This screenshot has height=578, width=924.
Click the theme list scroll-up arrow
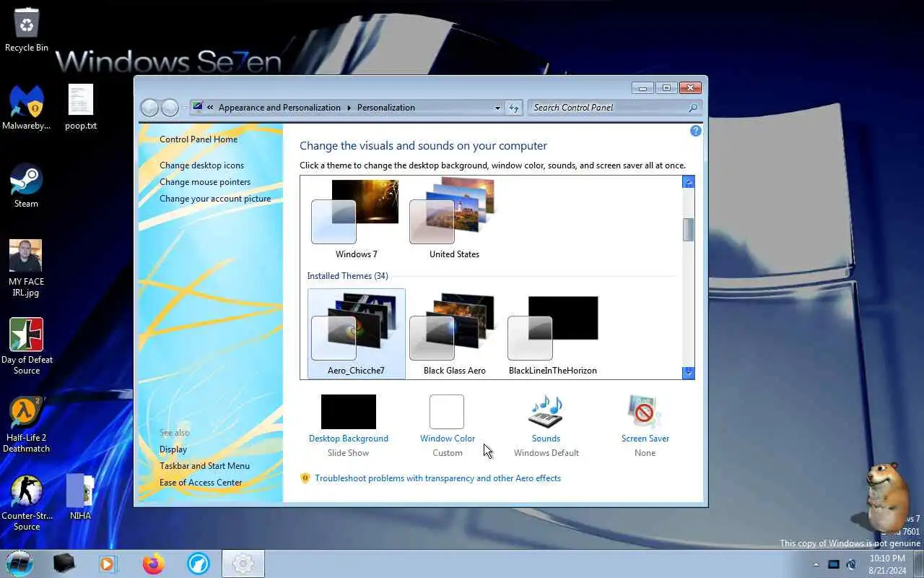tap(689, 182)
